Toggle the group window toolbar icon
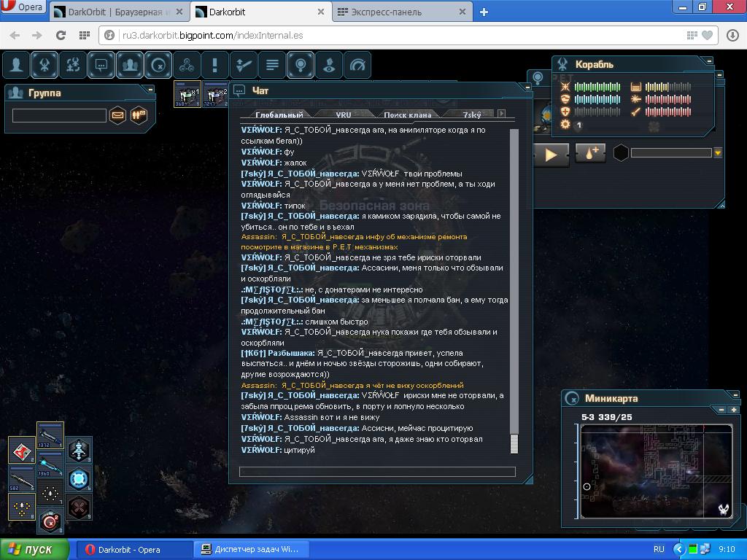 tap(130, 64)
